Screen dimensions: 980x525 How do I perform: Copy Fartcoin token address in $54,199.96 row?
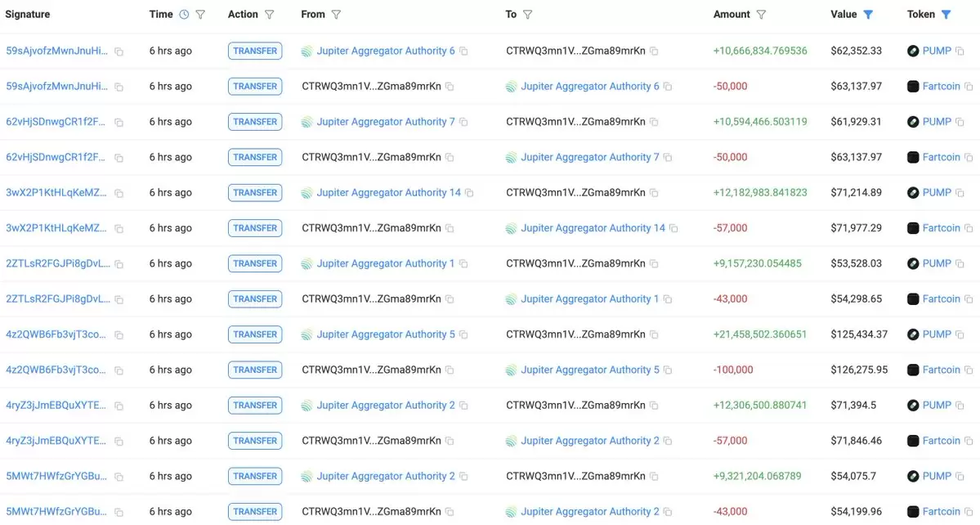(x=969, y=512)
